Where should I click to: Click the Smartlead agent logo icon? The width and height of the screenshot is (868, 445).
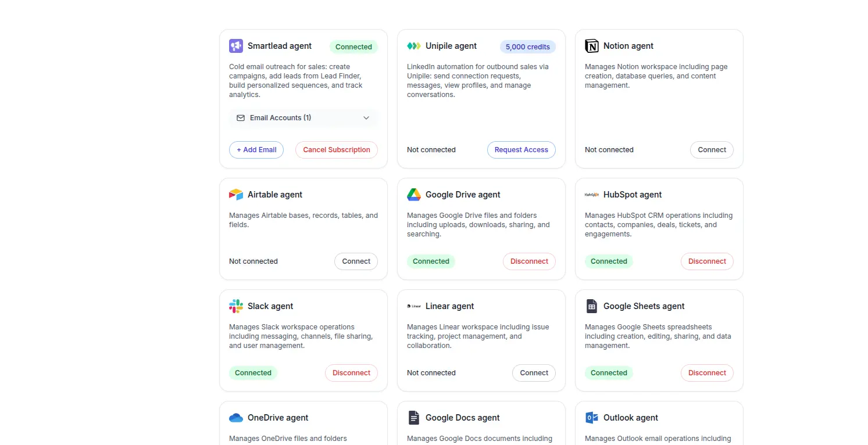click(x=235, y=46)
